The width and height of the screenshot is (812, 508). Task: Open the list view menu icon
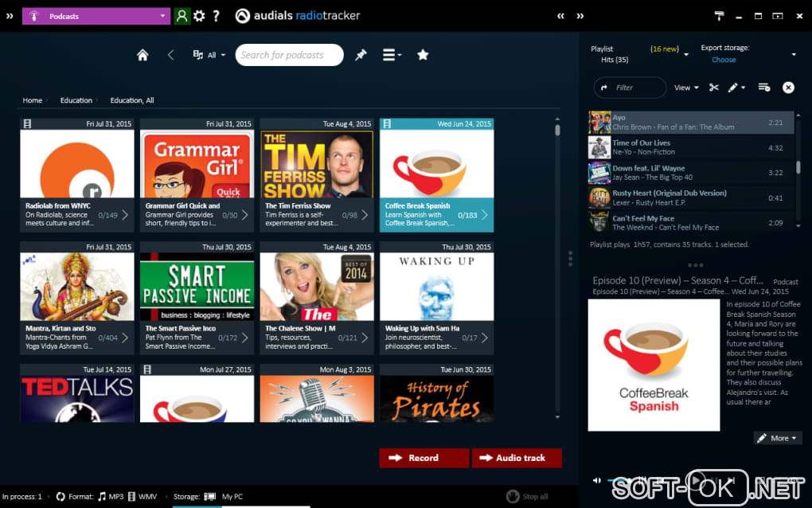392,55
